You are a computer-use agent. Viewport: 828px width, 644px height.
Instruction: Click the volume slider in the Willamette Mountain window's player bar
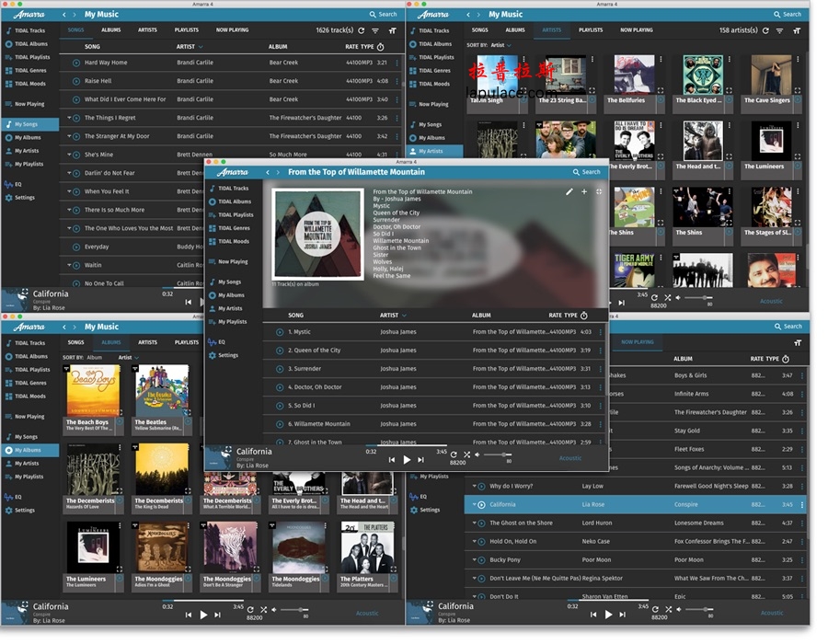coord(498,454)
